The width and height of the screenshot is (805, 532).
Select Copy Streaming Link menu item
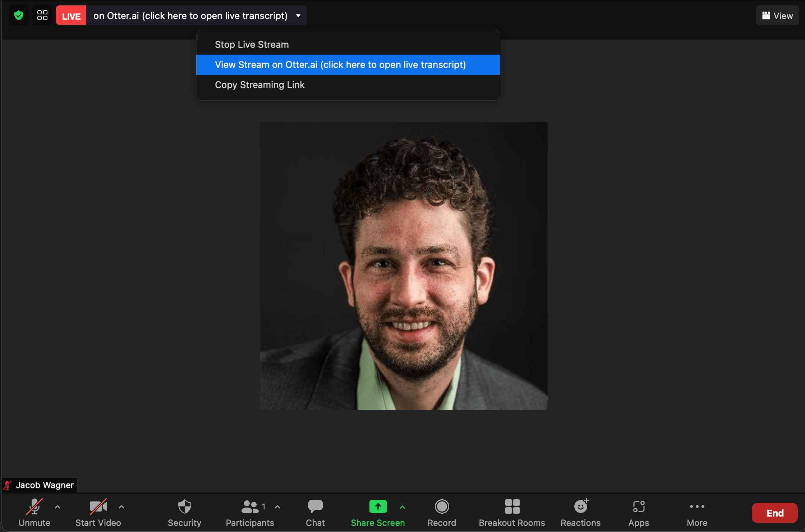[348, 85]
